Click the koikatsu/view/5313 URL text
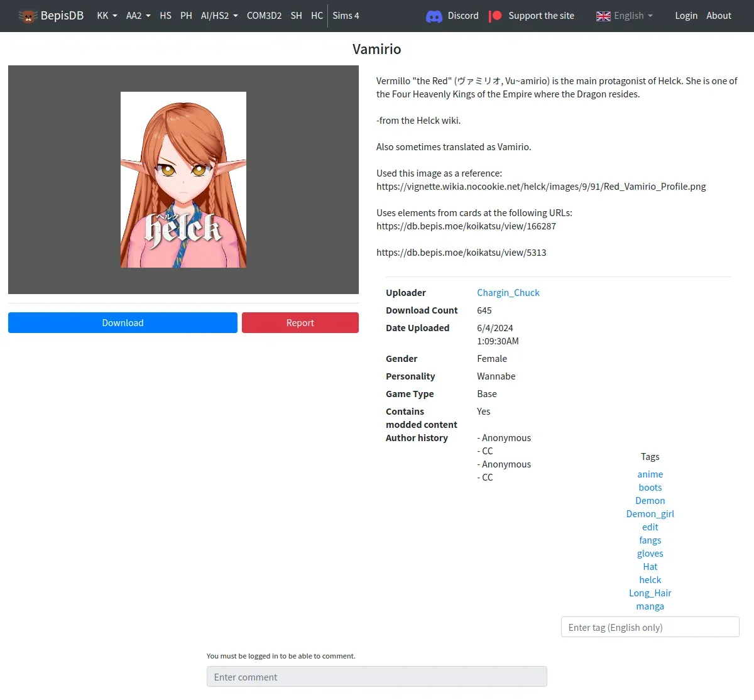 tap(461, 253)
